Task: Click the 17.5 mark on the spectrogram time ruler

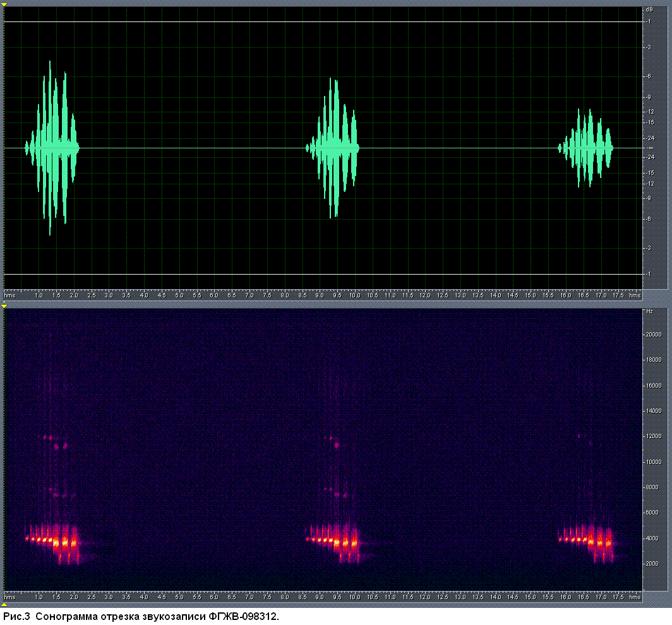Action: pos(618,597)
